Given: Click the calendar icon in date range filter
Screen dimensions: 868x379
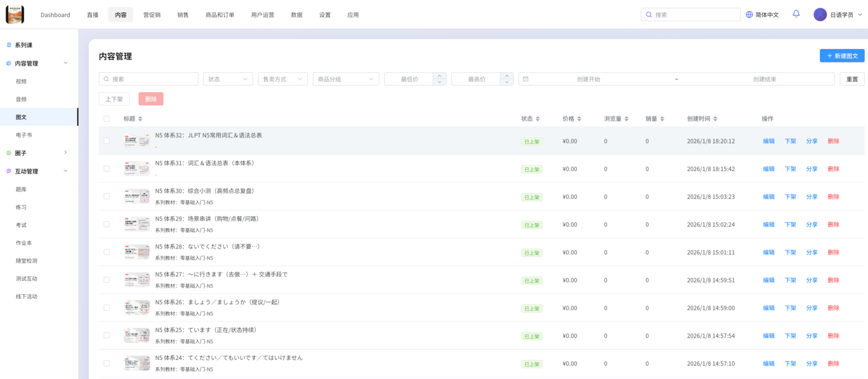Looking at the screenshot, I should [x=525, y=79].
